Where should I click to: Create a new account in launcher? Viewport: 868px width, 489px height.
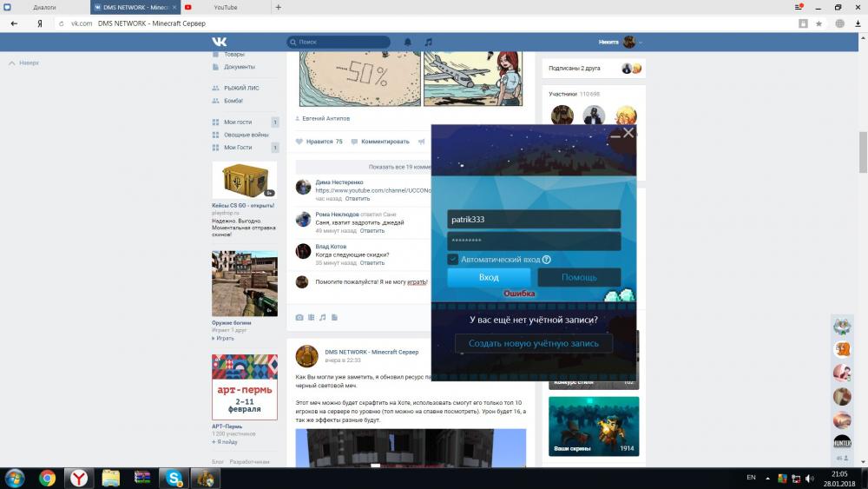click(x=534, y=343)
